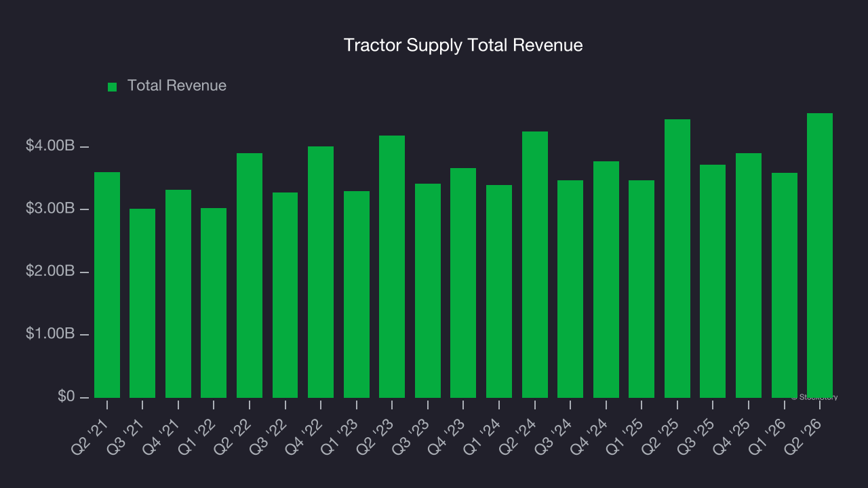Image resolution: width=868 pixels, height=488 pixels.
Task: Click the $2.00B y-axis label
Action: pyautogui.click(x=50, y=271)
